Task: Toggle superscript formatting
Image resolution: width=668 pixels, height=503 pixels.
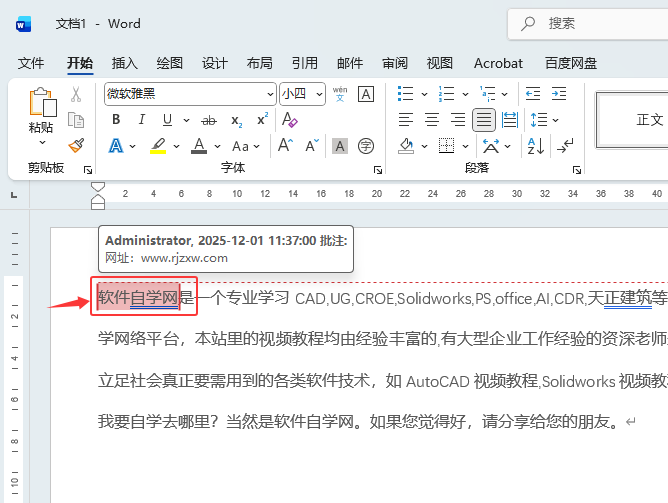Action: coord(262,120)
